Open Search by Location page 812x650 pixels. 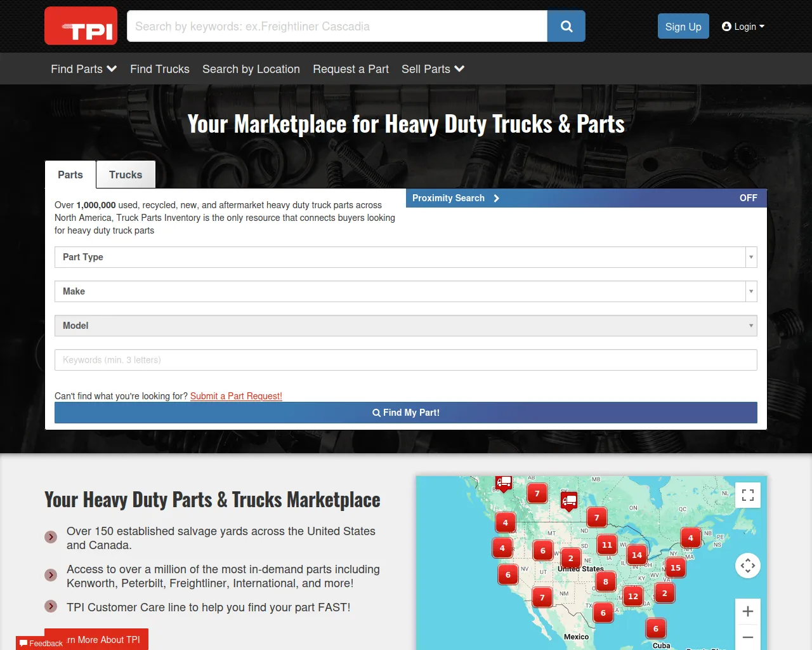click(251, 69)
